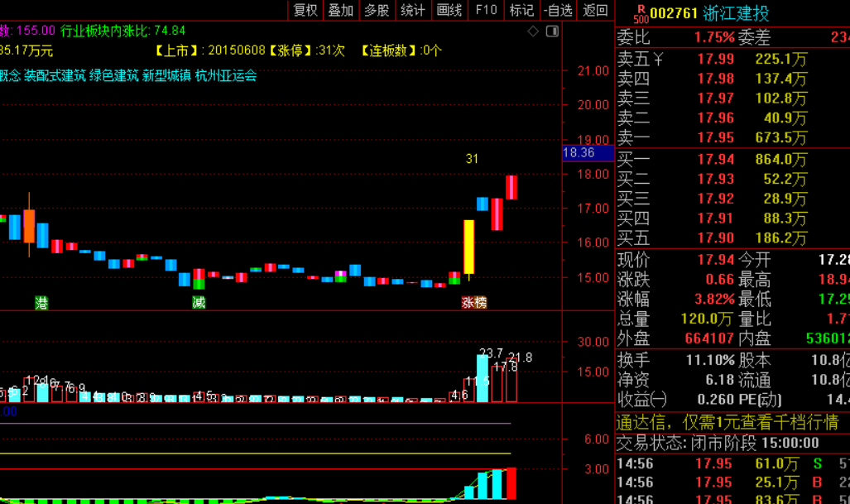Viewport: 850px width, 504px height.
Task: Click the diamond icon above the chart
Action: (533, 31)
